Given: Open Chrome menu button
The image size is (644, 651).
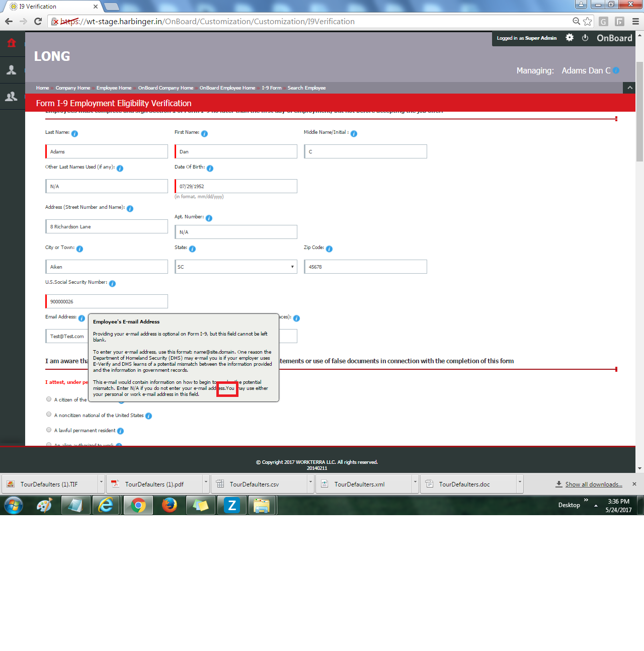Looking at the screenshot, I should [x=635, y=21].
